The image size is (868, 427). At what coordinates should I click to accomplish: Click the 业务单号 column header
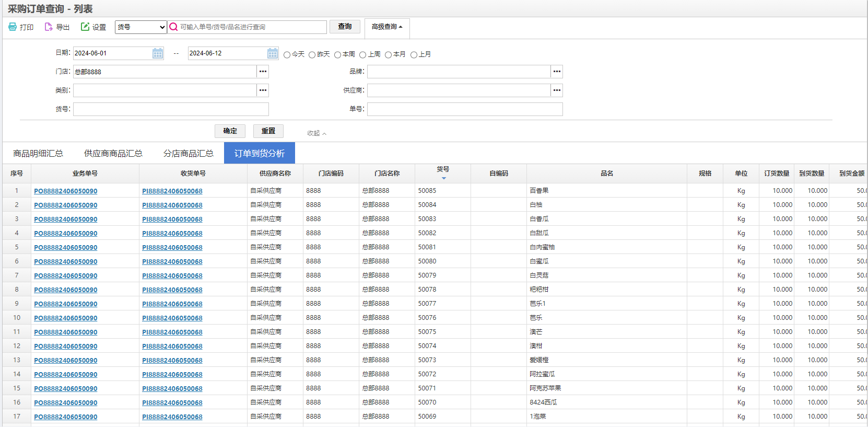85,174
